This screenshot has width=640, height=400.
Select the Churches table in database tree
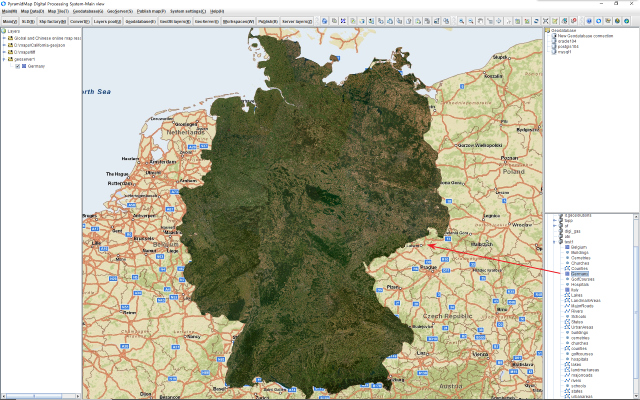tap(580, 263)
